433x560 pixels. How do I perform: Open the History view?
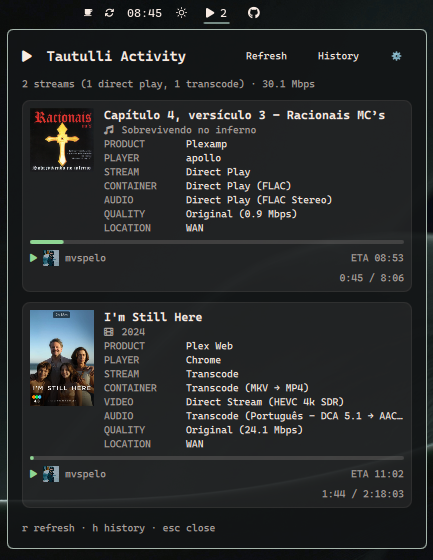coord(338,56)
